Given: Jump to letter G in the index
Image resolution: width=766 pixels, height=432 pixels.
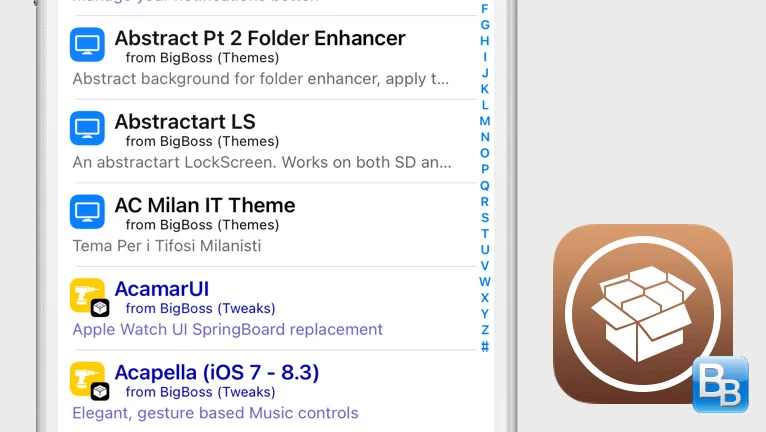Looking at the screenshot, I should (x=485, y=24).
